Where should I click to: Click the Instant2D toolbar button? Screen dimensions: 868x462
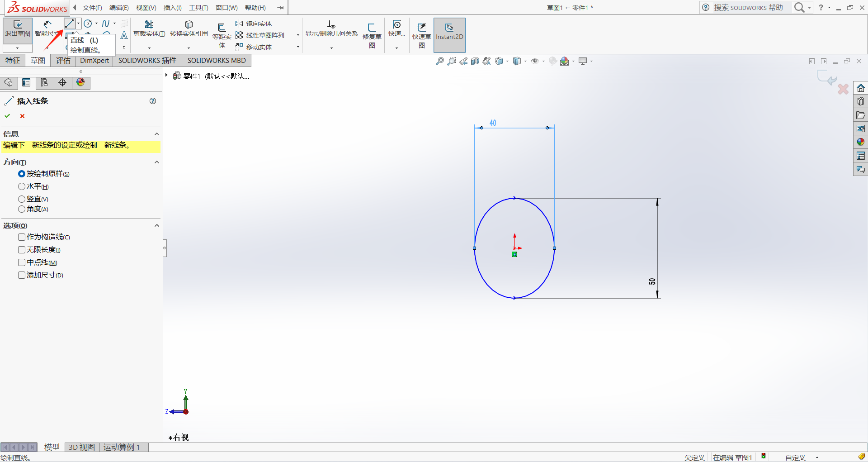tap(449, 33)
